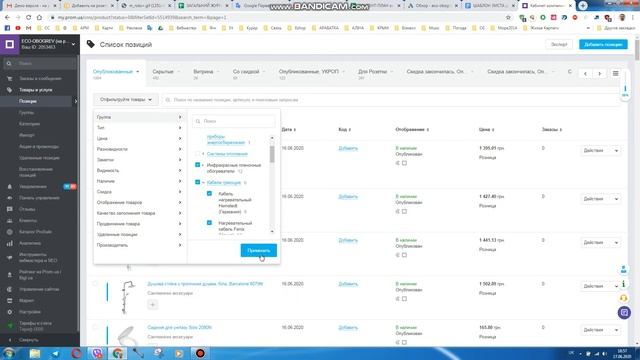
Task: Bookmark page with the star icon
Action: pyautogui.click(x=508, y=18)
